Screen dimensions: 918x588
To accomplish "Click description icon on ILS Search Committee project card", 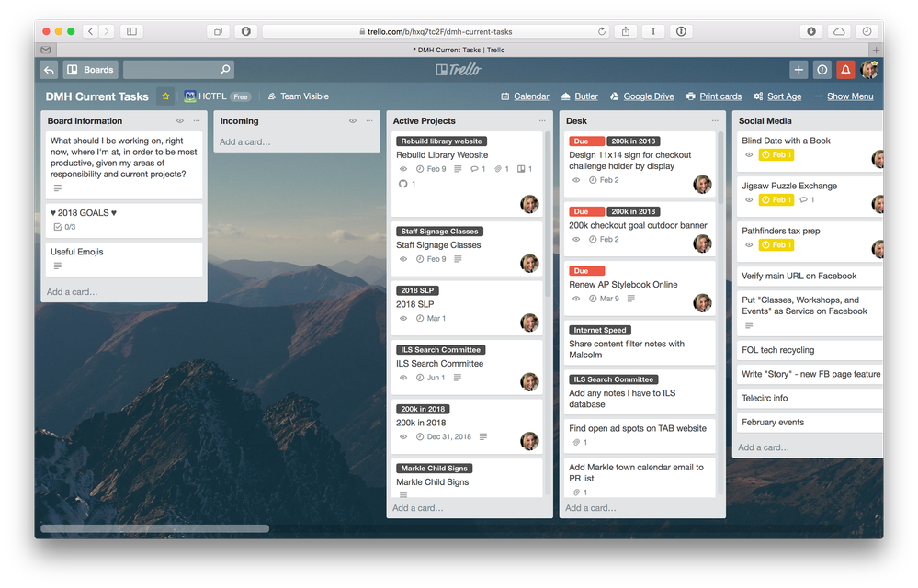I will click(458, 378).
